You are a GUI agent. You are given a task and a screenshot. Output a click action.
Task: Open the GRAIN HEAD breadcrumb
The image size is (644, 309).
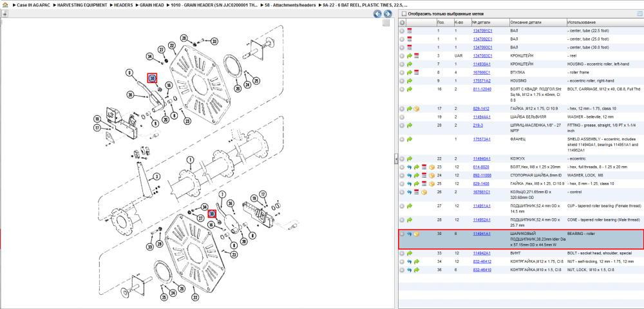pos(153,5)
